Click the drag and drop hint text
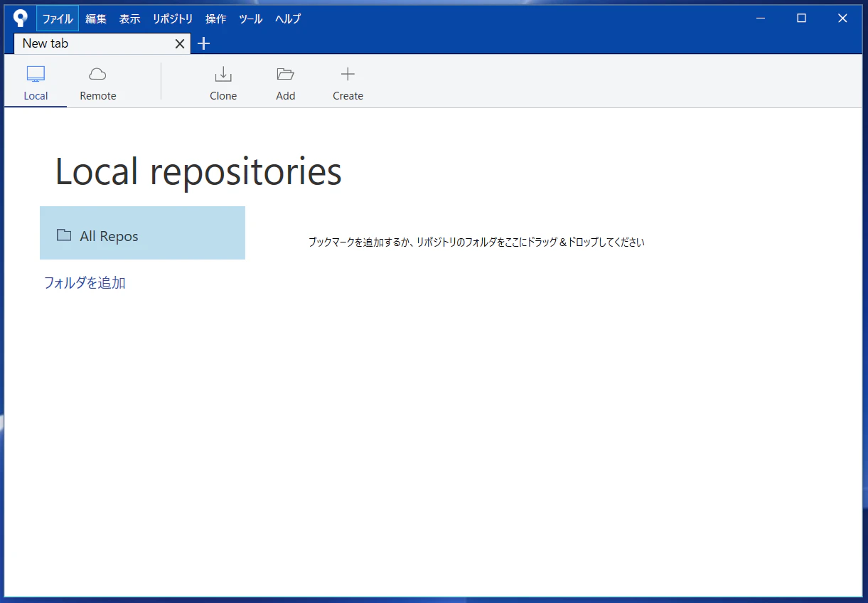This screenshot has width=868, height=603. [x=476, y=242]
